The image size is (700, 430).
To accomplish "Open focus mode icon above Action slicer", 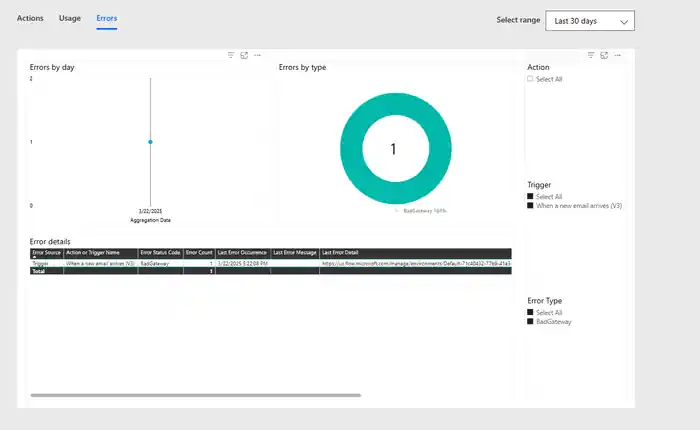I will pyautogui.click(x=604, y=55).
